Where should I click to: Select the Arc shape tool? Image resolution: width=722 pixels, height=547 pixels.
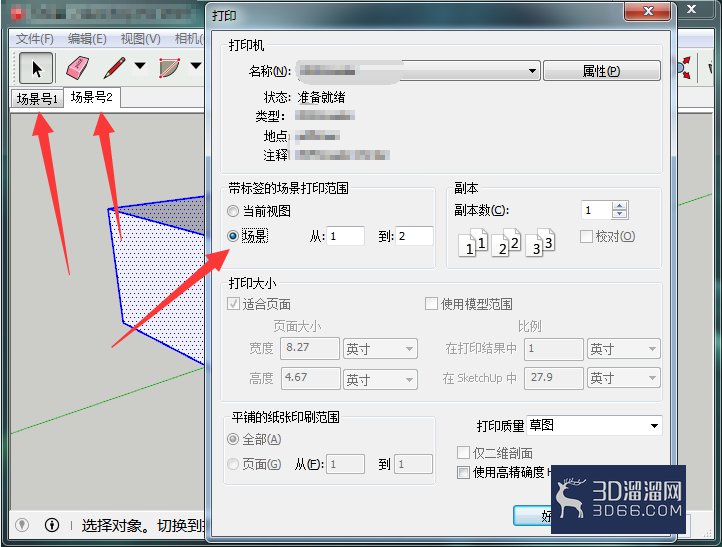(x=169, y=68)
